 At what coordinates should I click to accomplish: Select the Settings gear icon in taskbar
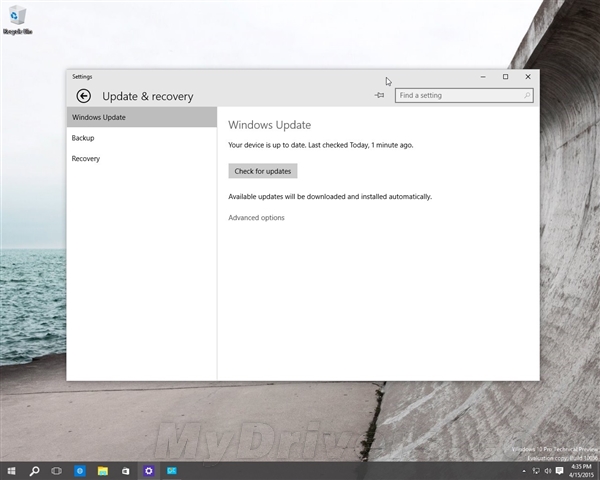pos(148,471)
